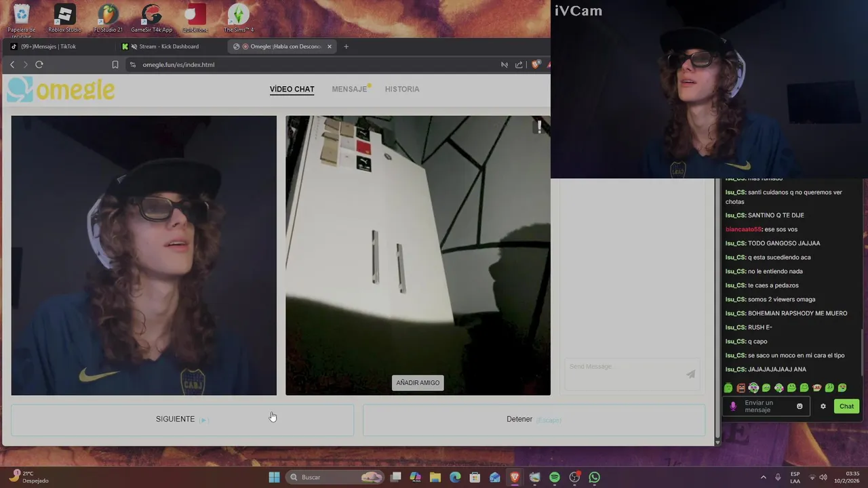The image size is (868, 488).
Task: Switch ESP LAA keyboard language indicator
Action: click(795, 477)
